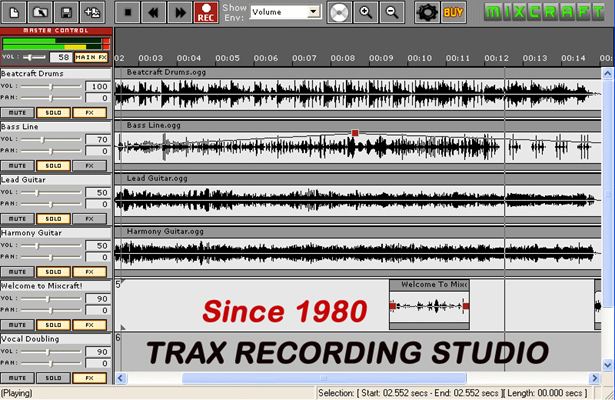Adjust the master volume slider
The width and height of the screenshot is (615, 400).
[x=30, y=57]
